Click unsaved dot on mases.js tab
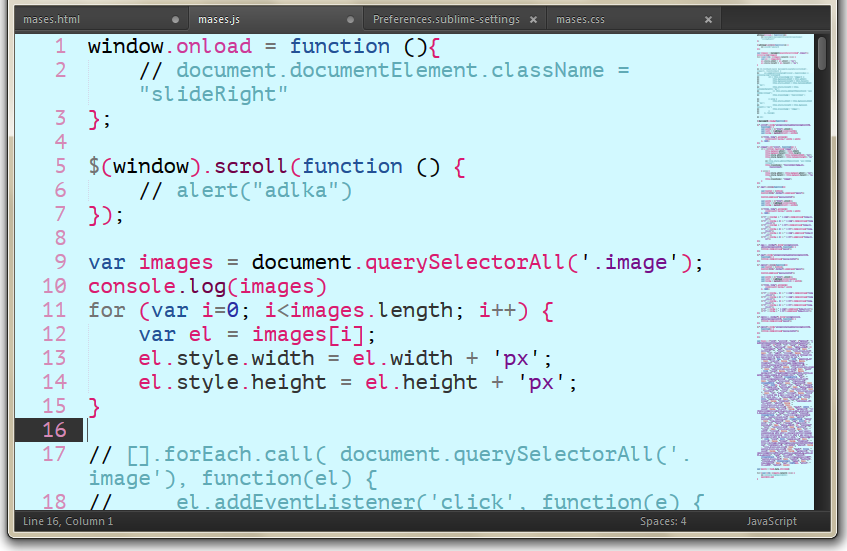The width and height of the screenshot is (847, 551). point(350,19)
